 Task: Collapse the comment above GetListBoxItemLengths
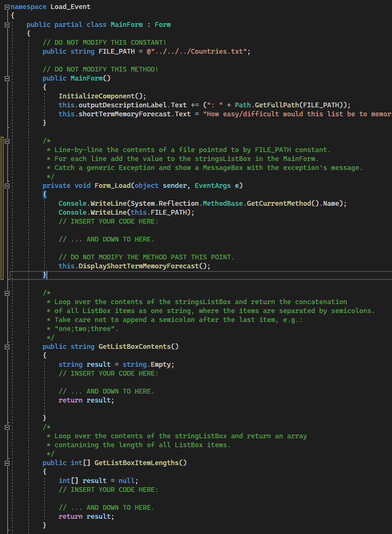(6, 427)
